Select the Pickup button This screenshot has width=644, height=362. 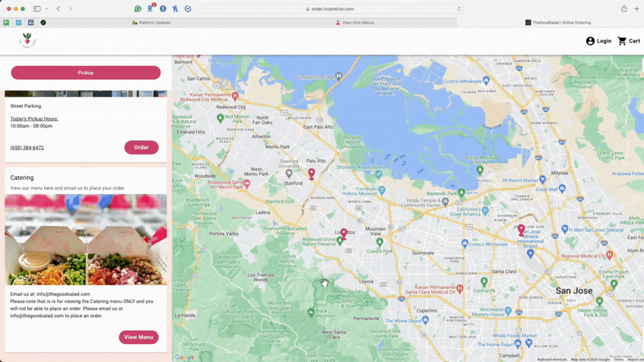pyautogui.click(x=86, y=73)
